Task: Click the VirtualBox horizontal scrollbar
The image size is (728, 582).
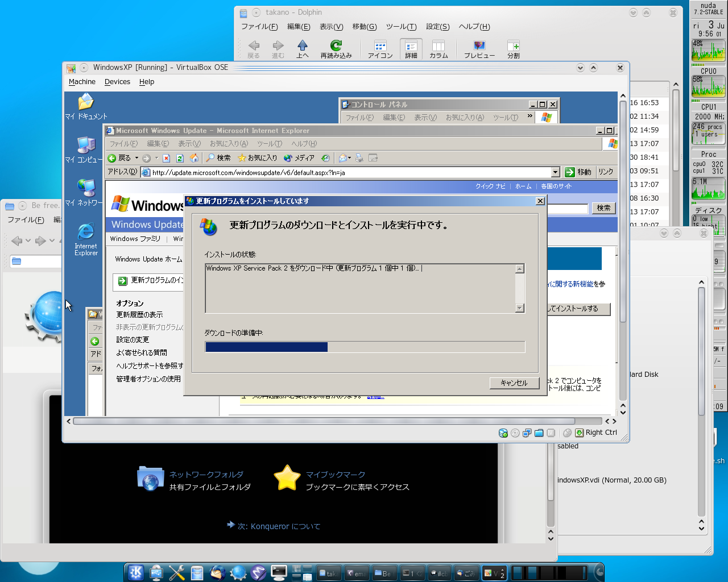Action: [338, 421]
